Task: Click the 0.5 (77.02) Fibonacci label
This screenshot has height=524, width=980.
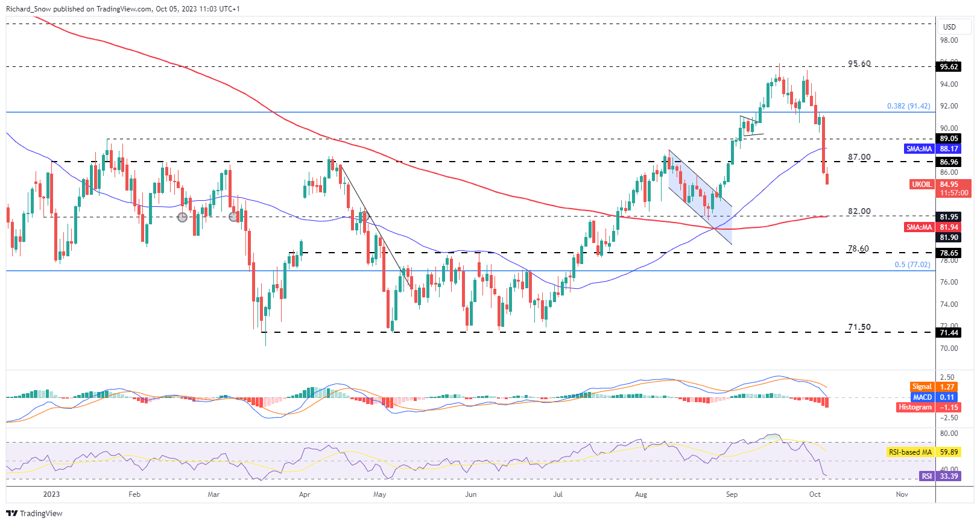Action: click(x=912, y=265)
